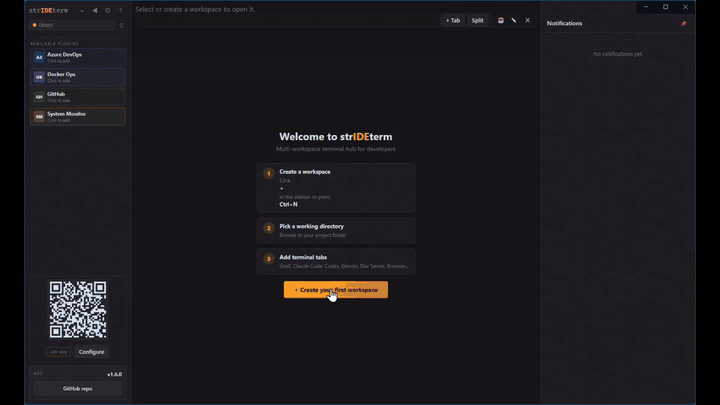Click the Configure button

point(91,352)
